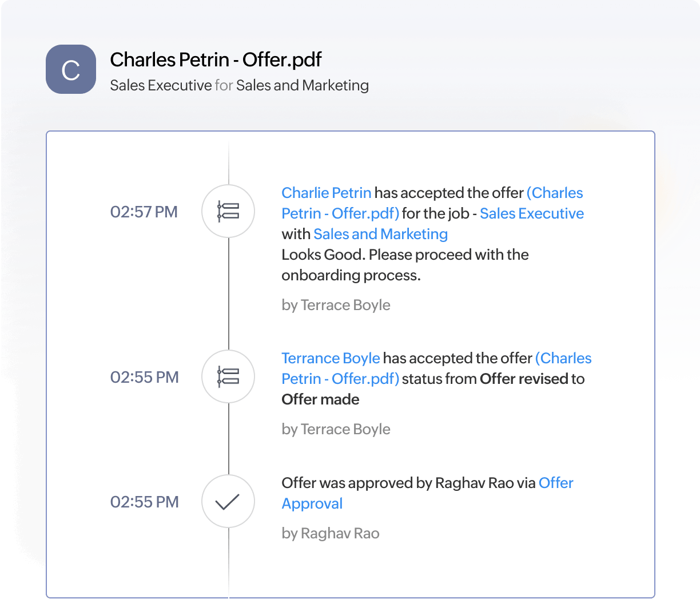Click the 'by Terrace Boyle' attribution text
This screenshot has height=599, width=700.
335,305
